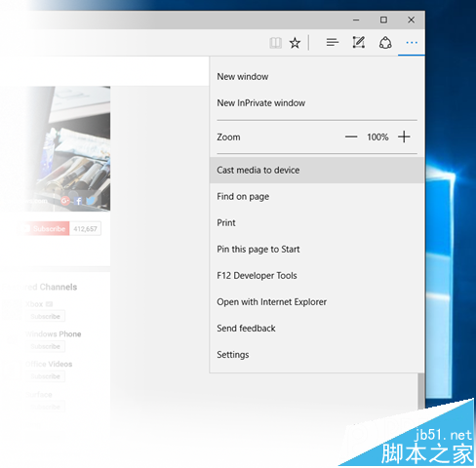
Task: Open the Share circle icon
Action: [385, 43]
